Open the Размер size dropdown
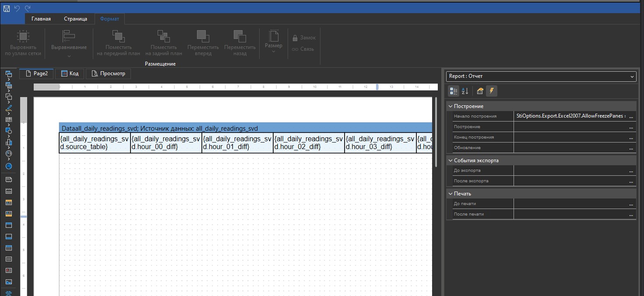644x296 pixels. pyautogui.click(x=274, y=42)
